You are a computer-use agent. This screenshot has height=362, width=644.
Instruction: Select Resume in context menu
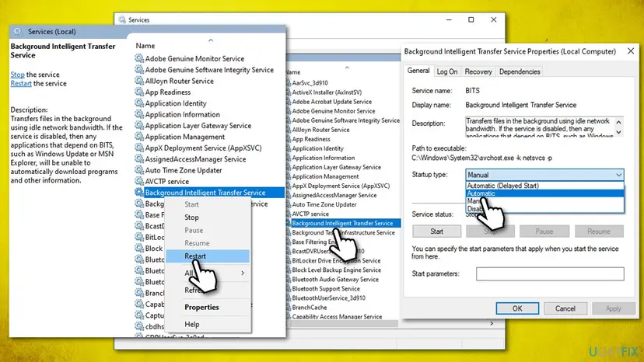tap(208, 243)
